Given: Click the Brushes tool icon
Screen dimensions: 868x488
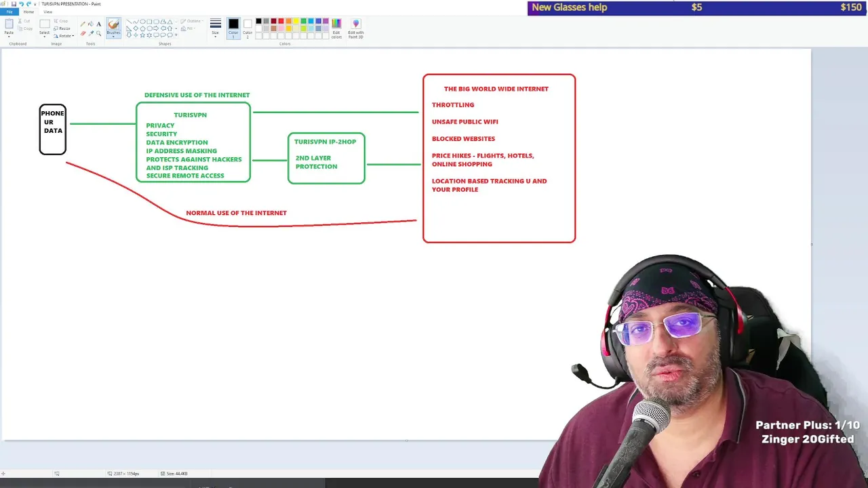Looking at the screenshot, I should 113,24.
